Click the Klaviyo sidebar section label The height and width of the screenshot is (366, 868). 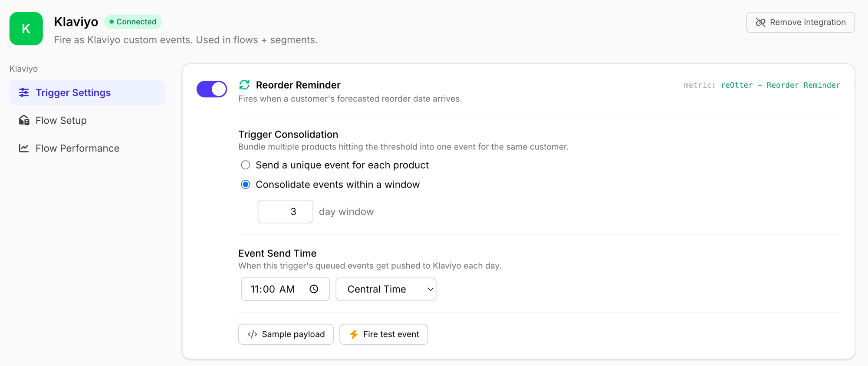(x=23, y=69)
